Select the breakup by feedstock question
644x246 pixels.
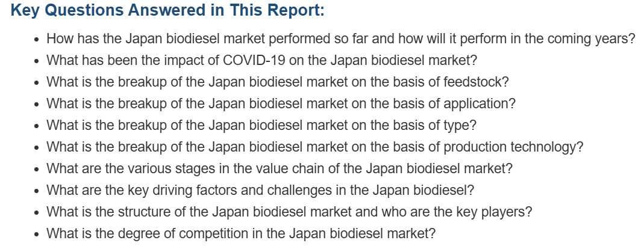click(x=277, y=82)
